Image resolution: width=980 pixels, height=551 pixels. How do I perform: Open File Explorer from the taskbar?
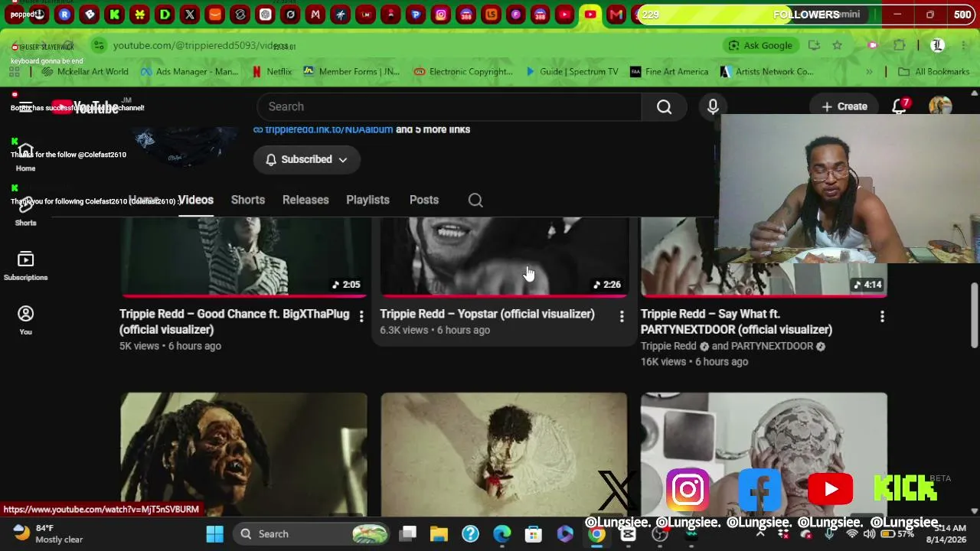(439, 534)
